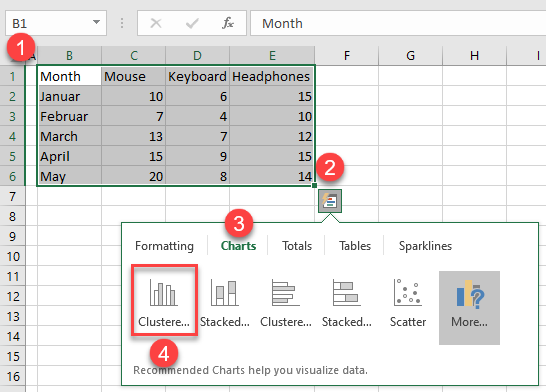Viewport: 546px width, 392px height.
Task: Select row 13 header
Action: pos(13,316)
